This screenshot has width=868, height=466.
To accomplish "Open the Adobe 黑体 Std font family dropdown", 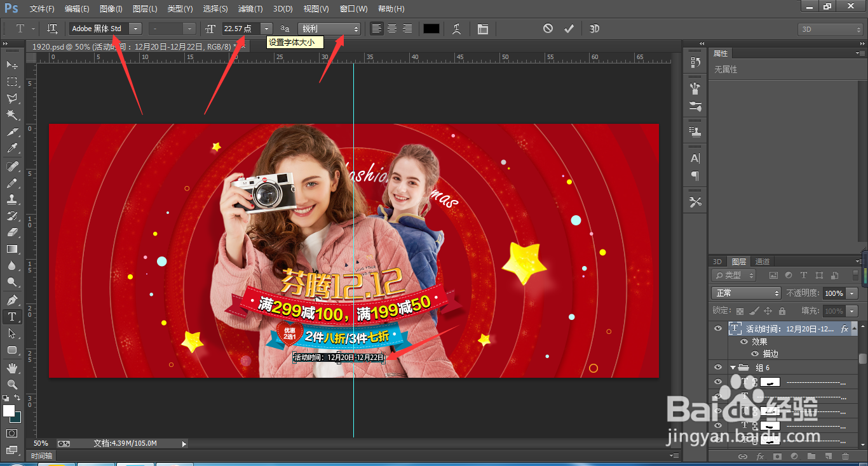I will click(135, 29).
